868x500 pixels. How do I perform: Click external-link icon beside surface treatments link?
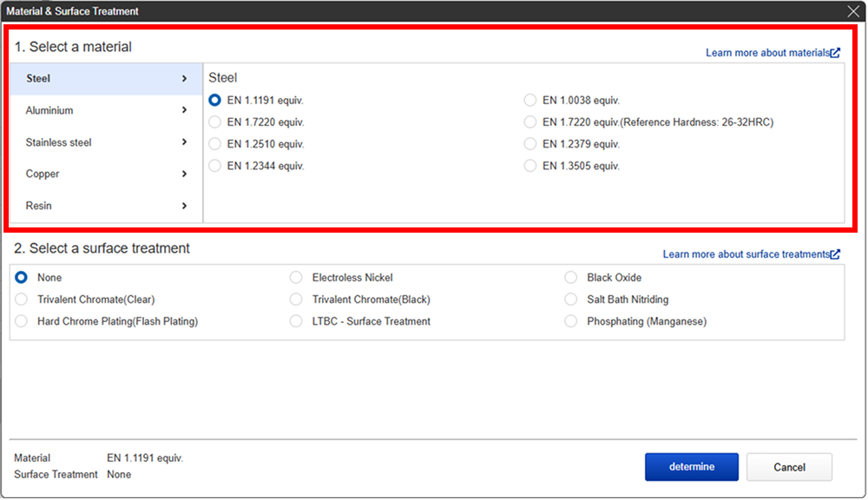click(835, 254)
